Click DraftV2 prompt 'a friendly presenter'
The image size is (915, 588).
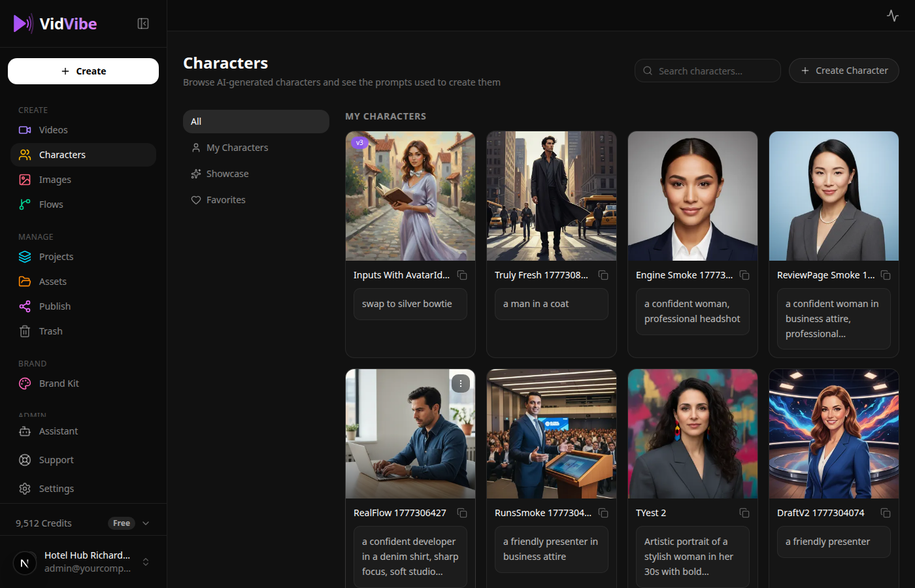coord(834,542)
